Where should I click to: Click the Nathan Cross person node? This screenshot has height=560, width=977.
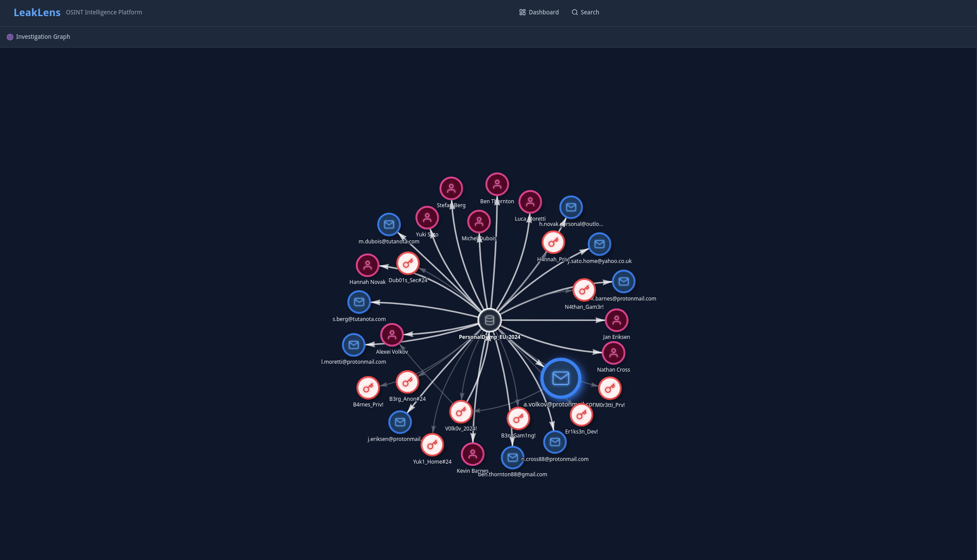coord(613,353)
